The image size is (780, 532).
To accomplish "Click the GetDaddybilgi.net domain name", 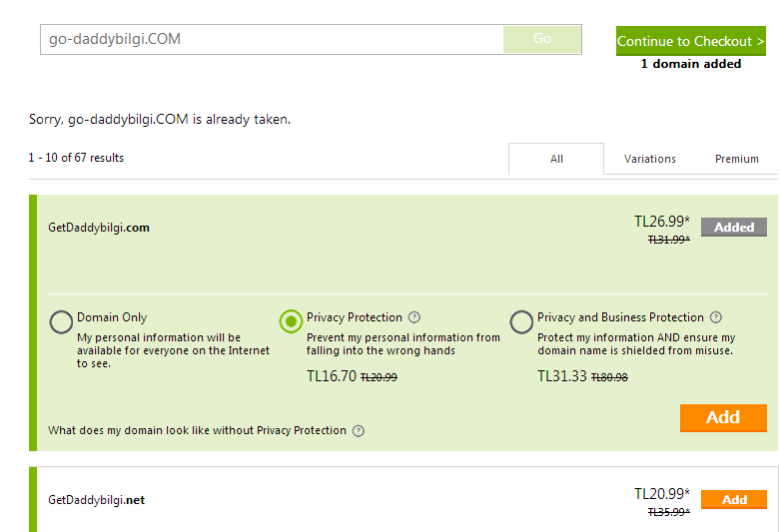I will (x=96, y=500).
